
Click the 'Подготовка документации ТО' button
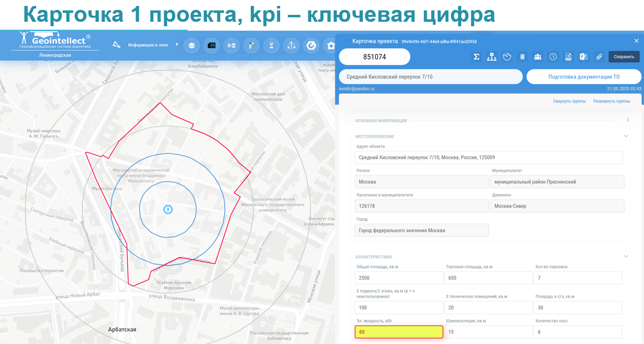pos(584,77)
